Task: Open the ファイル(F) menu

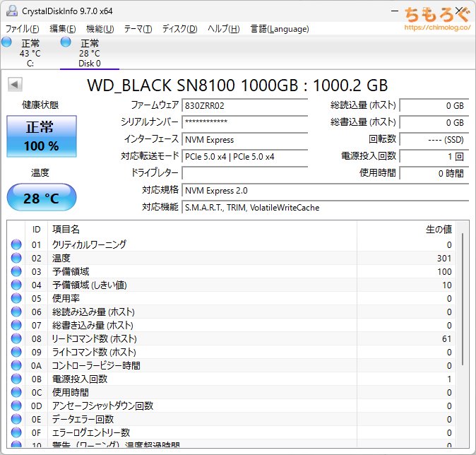Action: [22, 29]
